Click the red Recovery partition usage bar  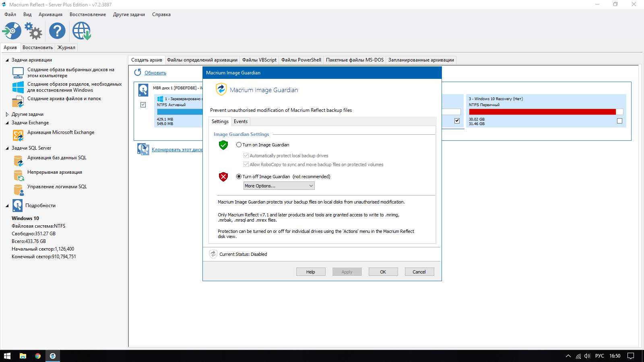(x=542, y=112)
